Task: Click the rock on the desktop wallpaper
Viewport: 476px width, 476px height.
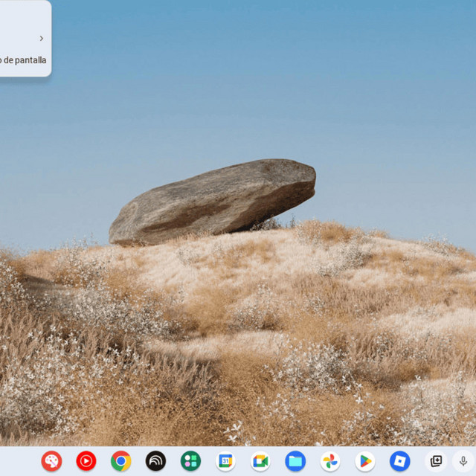Action: 213,202
